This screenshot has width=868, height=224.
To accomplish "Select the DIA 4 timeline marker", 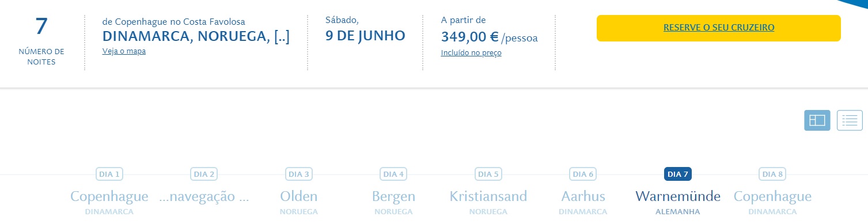I will point(393,174).
